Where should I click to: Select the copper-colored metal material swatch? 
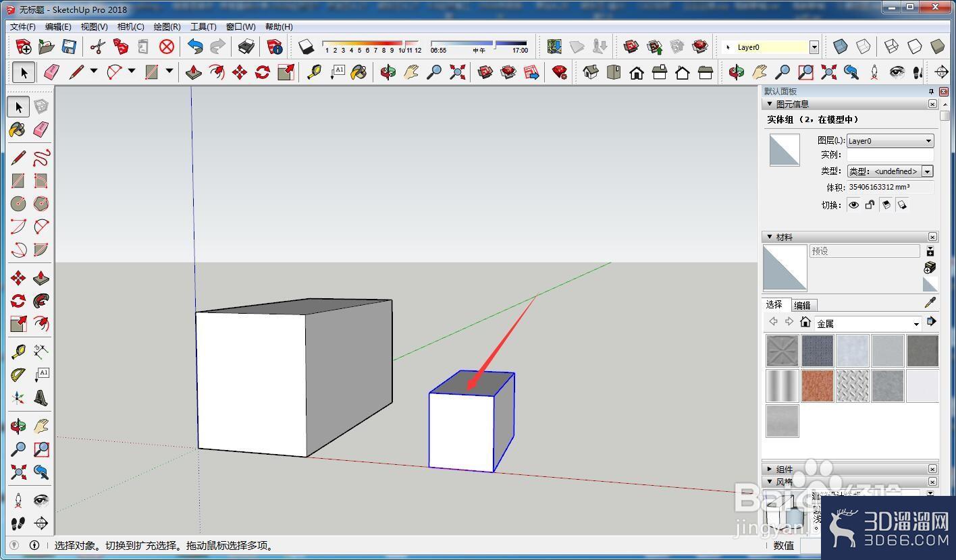818,386
